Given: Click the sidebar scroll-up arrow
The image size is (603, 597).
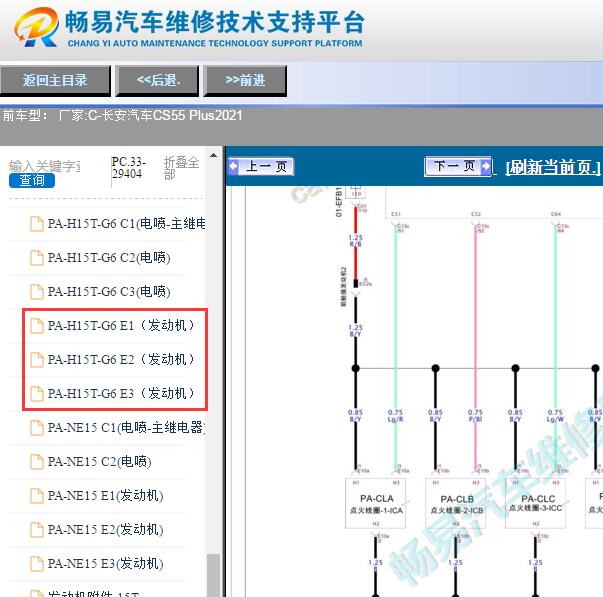Looking at the screenshot, I should tap(213, 155).
